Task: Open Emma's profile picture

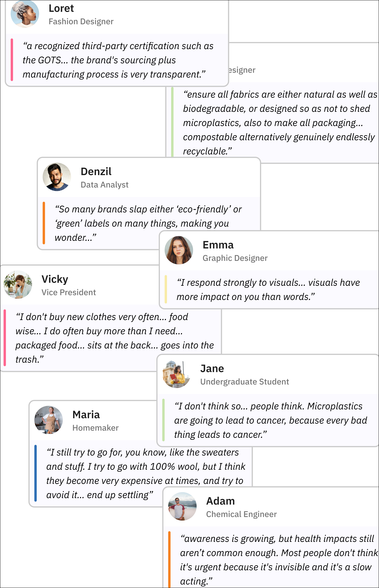Action: click(x=179, y=250)
